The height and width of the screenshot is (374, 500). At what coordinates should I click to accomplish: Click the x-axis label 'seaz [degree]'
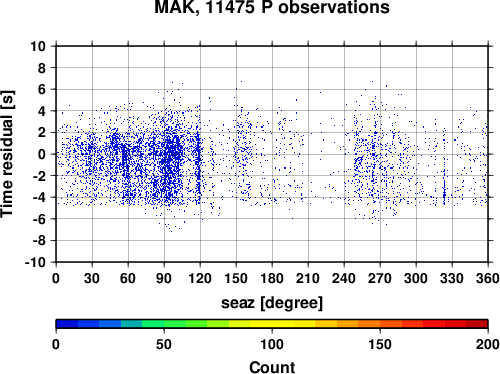click(272, 303)
